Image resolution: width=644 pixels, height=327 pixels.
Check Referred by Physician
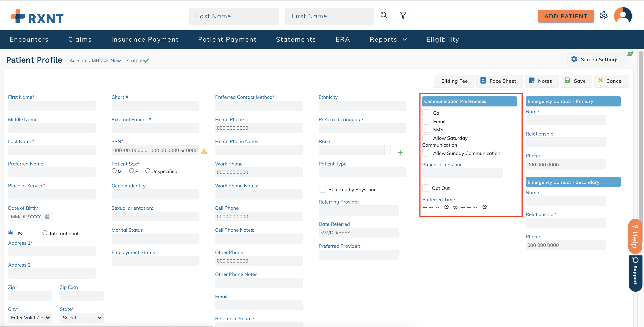(322, 189)
